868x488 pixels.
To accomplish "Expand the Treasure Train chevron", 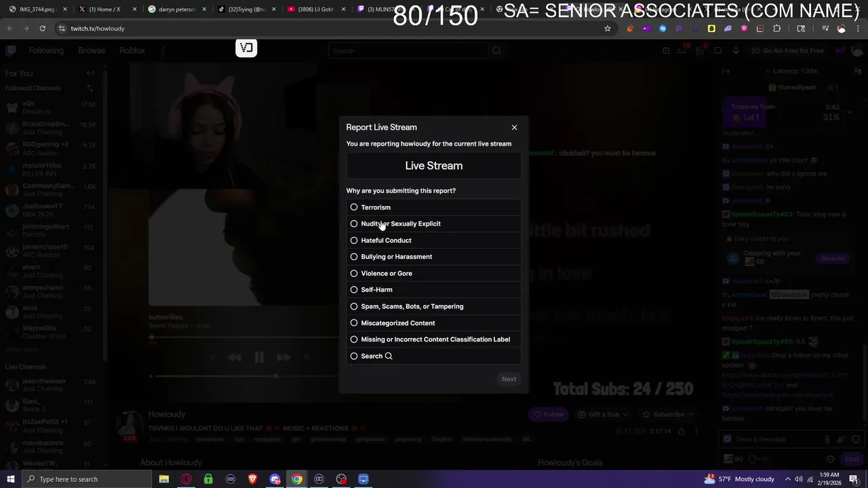I will click(850, 112).
